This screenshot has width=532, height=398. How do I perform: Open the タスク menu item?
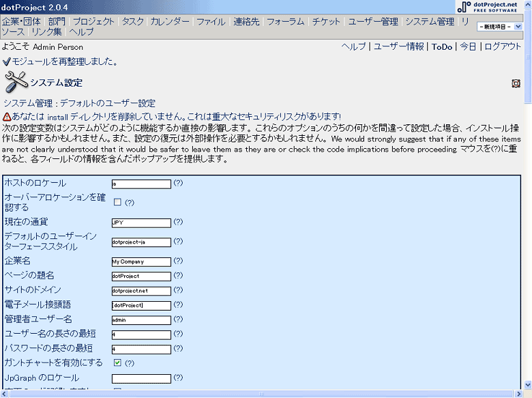(x=133, y=21)
